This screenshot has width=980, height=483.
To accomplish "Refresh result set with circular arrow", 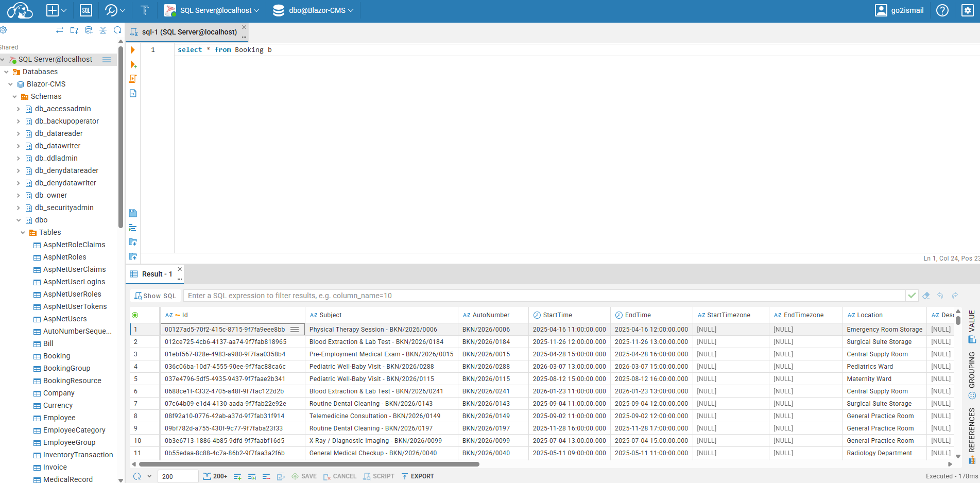I will click(x=137, y=476).
